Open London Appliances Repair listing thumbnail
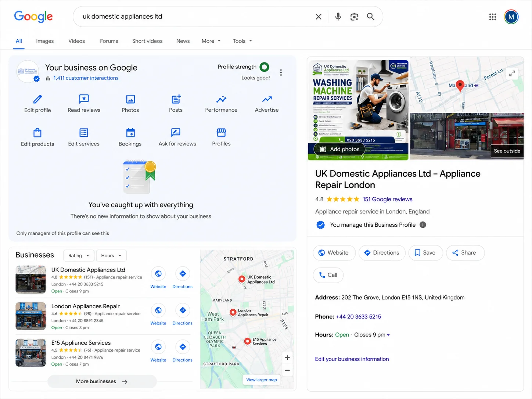The width and height of the screenshot is (532, 399). [30, 316]
